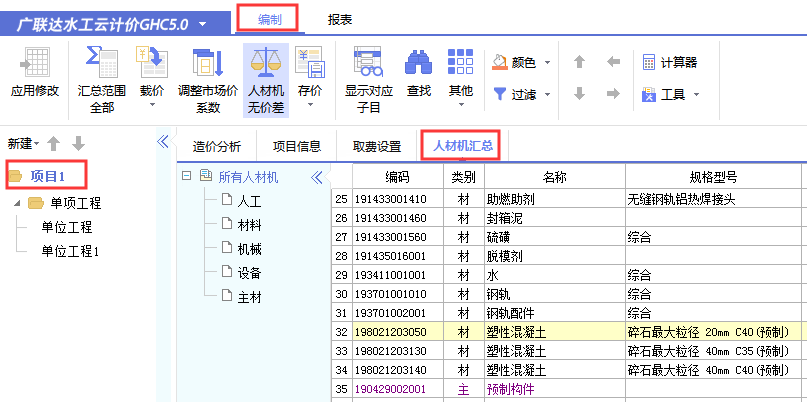Open the 项目信息 tab
The image size is (807, 402).
tap(297, 147)
